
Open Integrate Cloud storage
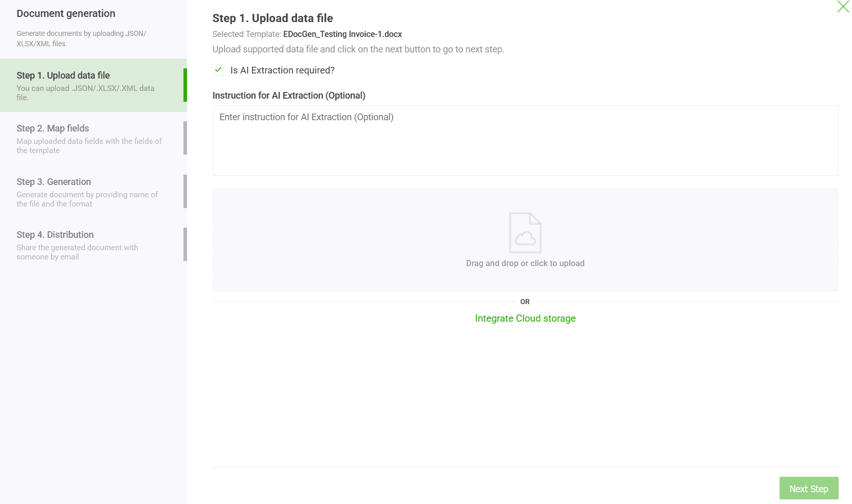(525, 318)
